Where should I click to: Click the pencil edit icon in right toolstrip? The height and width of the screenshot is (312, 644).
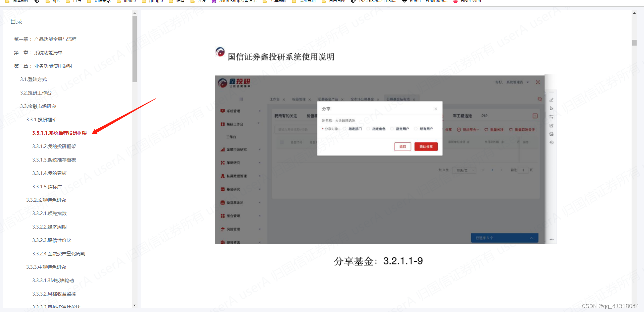pyautogui.click(x=551, y=100)
